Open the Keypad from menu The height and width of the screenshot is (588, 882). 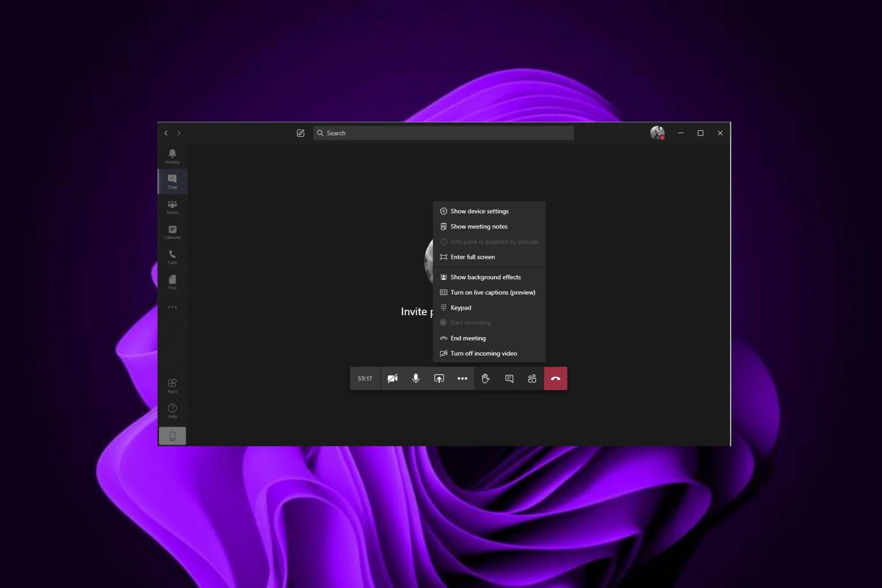tap(489, 307)
